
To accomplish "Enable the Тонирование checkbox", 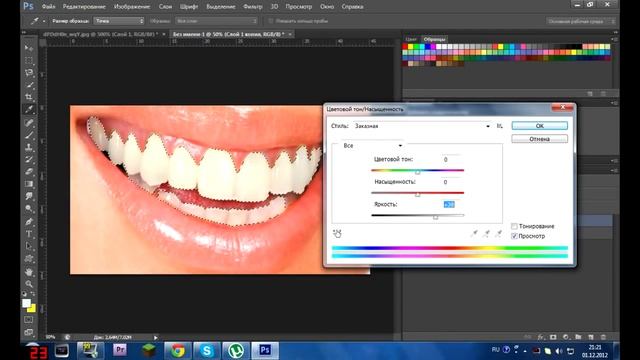I will coord(514,226).
